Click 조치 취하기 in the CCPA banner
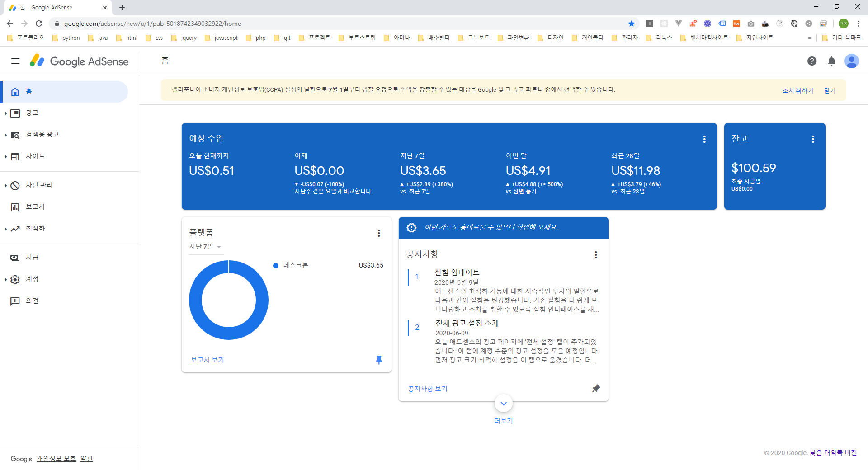The height and width of the screenshot is (470, 868). (797, 90)
